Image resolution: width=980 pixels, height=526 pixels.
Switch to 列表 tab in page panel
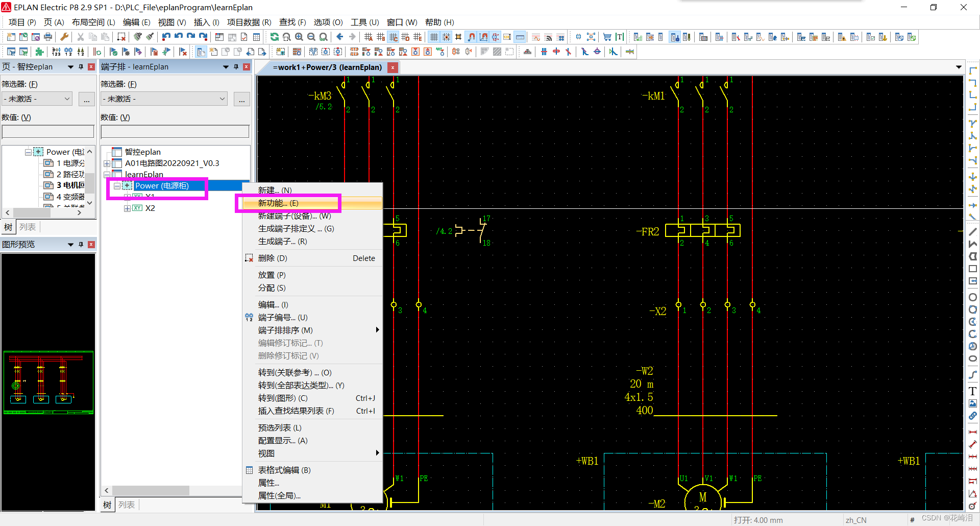(28, 227)
